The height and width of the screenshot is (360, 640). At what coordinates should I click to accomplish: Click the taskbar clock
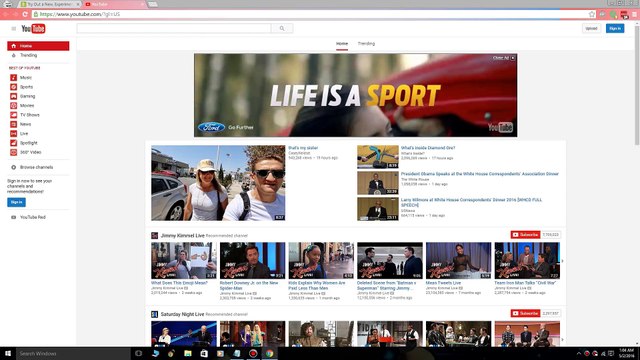(x=626, y=353)
